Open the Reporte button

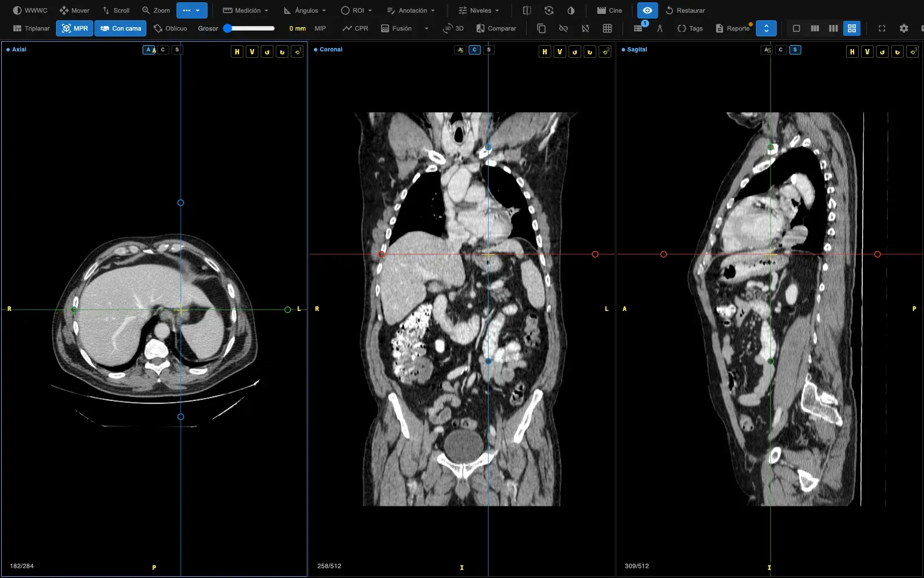click(732, 28)
